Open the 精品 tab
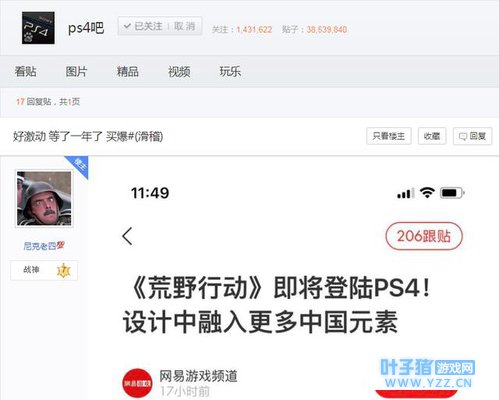499x400 pixels. coord(128,72)
